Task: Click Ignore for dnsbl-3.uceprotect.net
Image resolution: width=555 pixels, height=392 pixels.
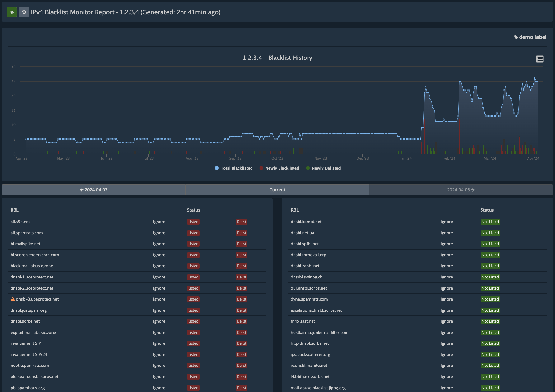Action: [159, 299]
